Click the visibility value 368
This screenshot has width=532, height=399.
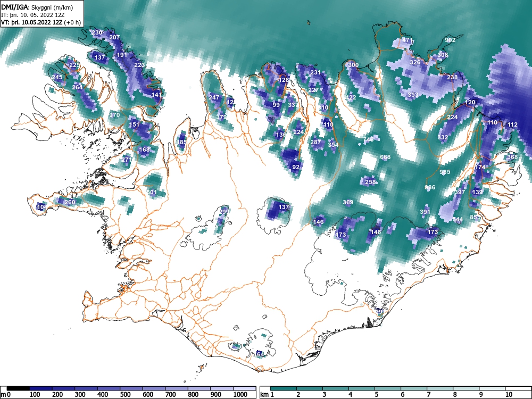pyautogui.click(x=512, y=157)
